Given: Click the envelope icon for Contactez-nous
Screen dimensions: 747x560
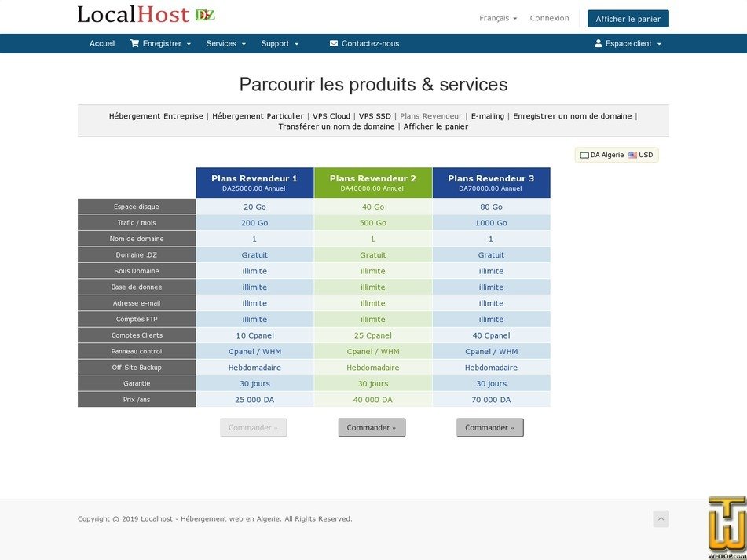Looking at the screenshot, I should [334, 43].
